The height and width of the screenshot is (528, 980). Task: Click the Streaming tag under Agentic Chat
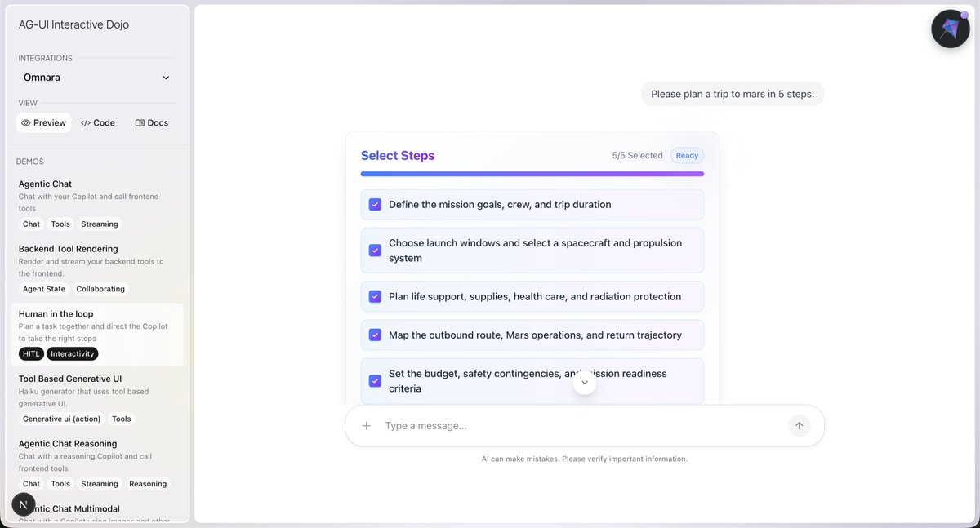(x=100, y=224)
